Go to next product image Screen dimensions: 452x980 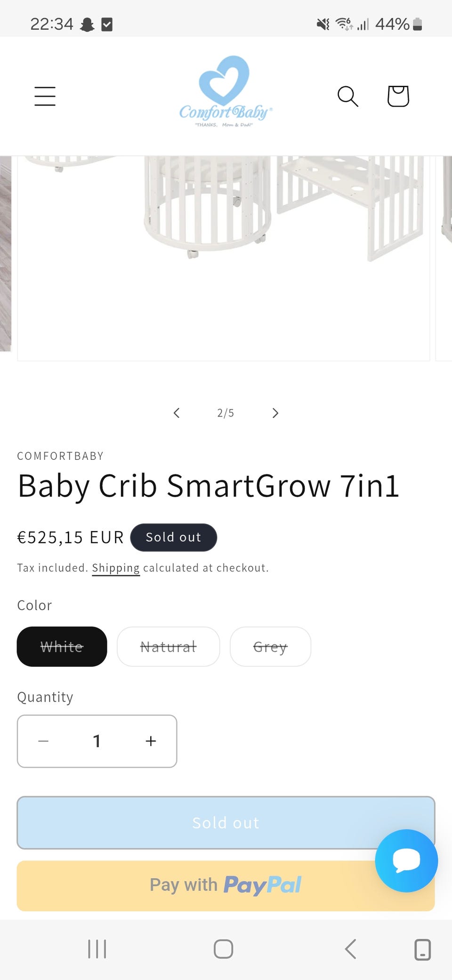pyautogui.click(x=275, y=413)
